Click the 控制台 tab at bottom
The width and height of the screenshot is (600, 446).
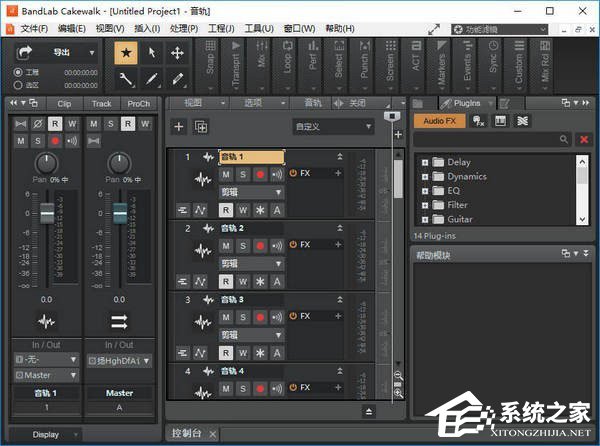[186, 433]
